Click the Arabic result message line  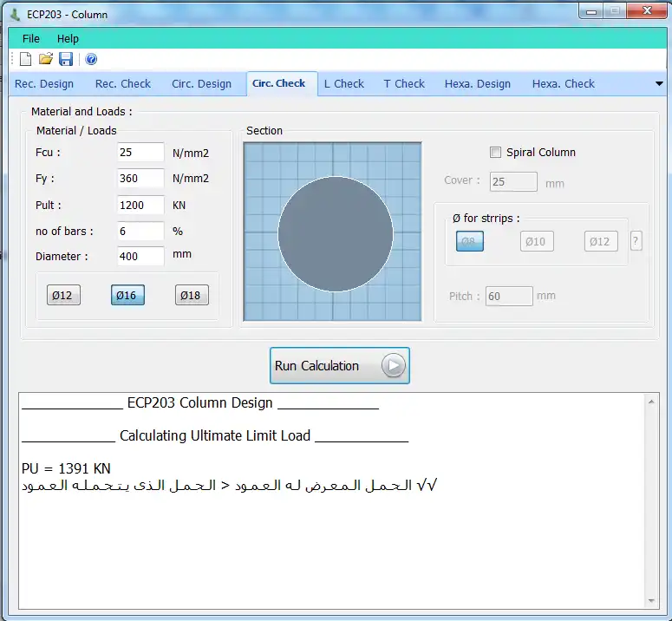[229, 485]
